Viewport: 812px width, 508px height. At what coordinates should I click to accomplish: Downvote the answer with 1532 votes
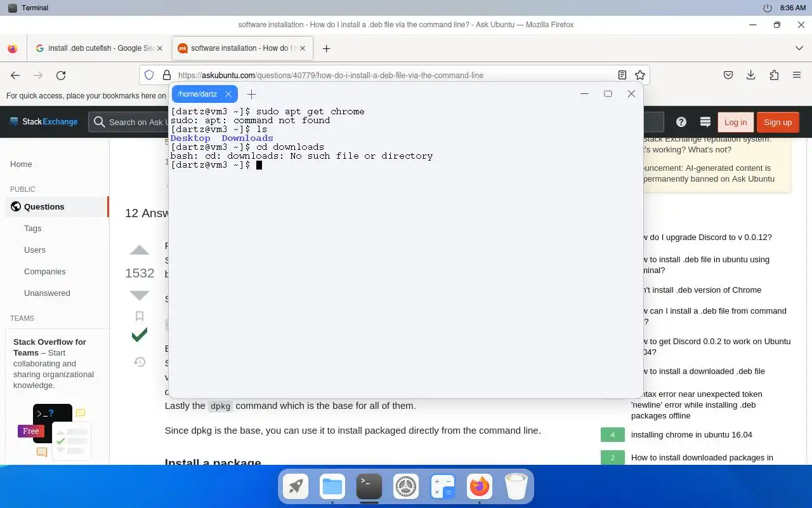140,295
